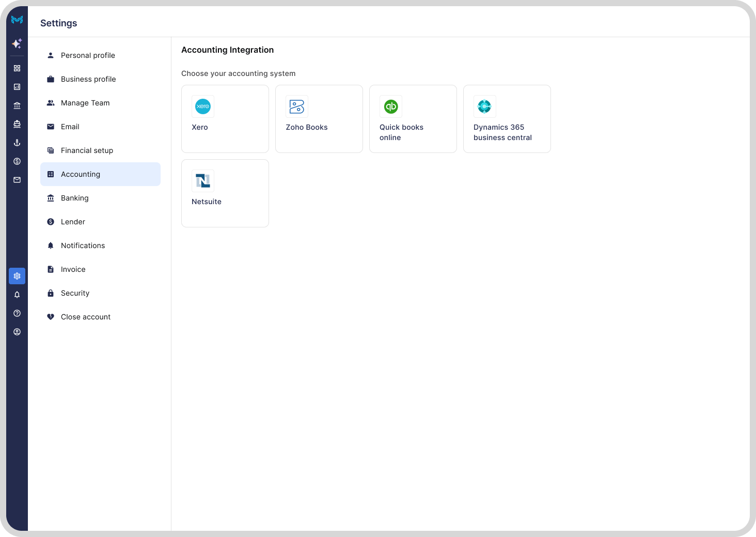The image size is (756, 537).
Task: Select the dashboard grid icon in sidebar
Action: coord(17,68)
